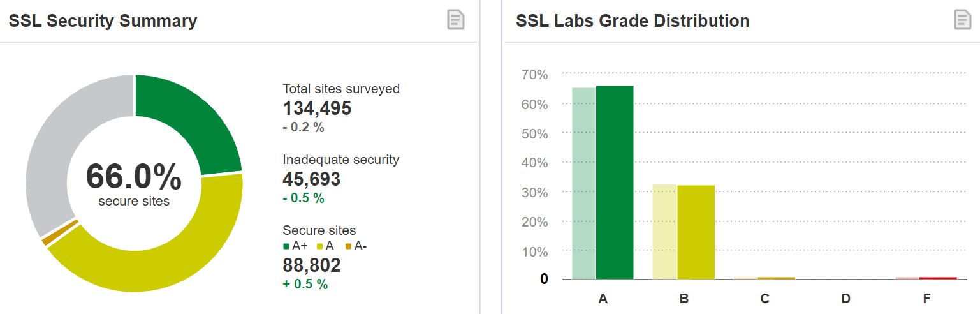Click the pale yellow grade B bar
The image size is (980, 314).
[x=664, y=232]
